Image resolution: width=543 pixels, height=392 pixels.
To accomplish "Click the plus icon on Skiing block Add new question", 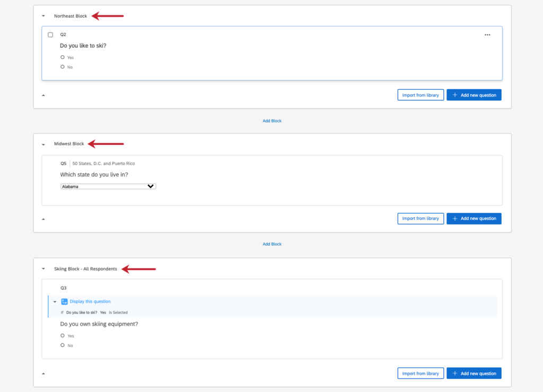I will pyautogui.click(x=454, y=373).
